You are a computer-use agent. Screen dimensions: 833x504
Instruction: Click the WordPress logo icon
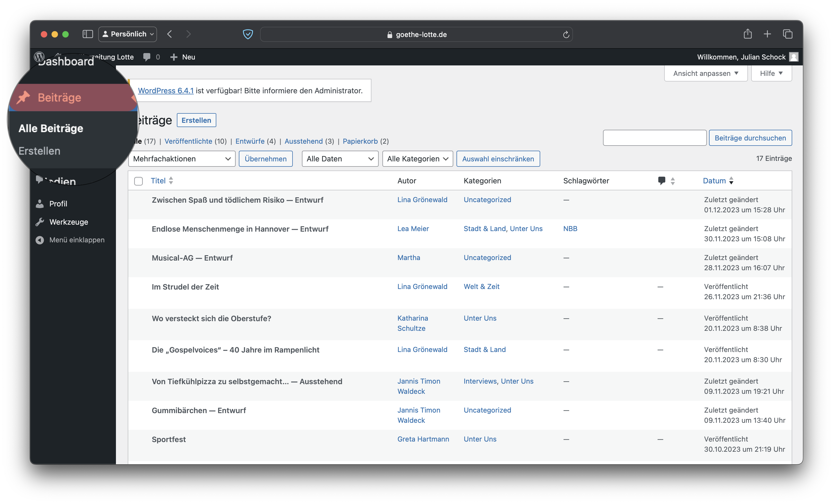point(39,57)
